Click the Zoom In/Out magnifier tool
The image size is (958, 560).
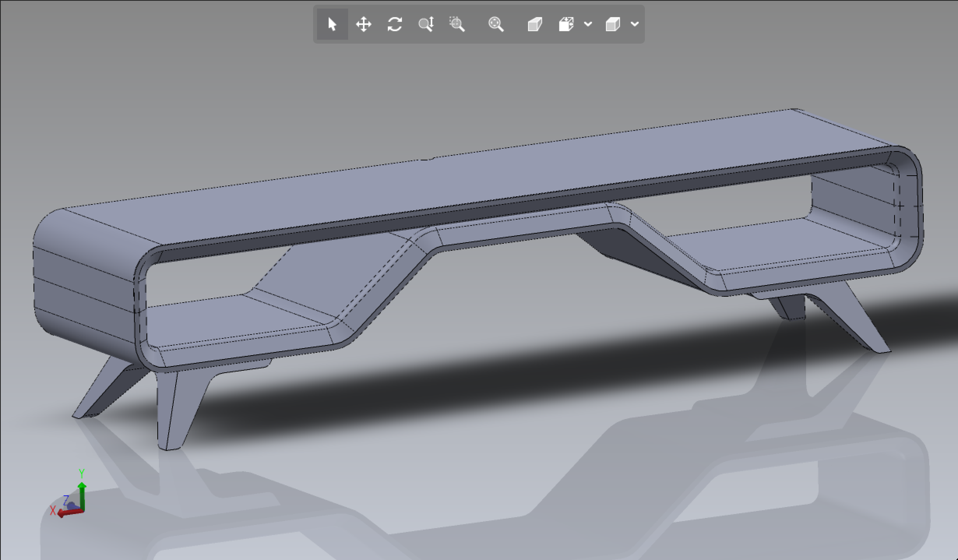point(426,24)
